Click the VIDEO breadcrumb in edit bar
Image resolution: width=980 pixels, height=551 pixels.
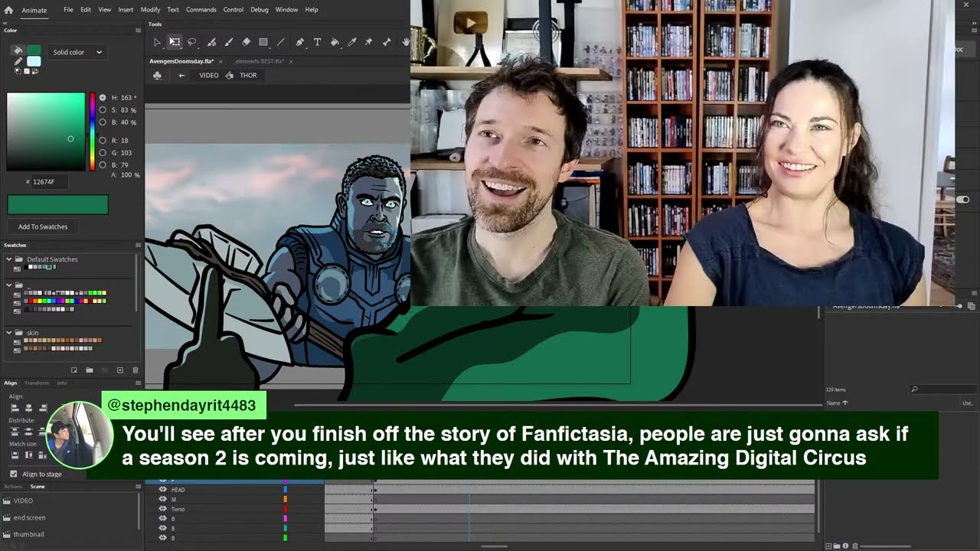pos(209,75)
